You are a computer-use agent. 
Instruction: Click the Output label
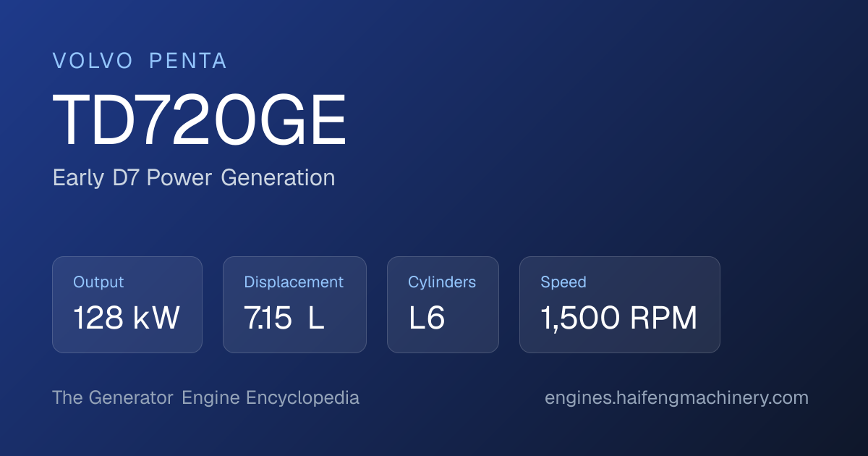[x=98, y=282]
